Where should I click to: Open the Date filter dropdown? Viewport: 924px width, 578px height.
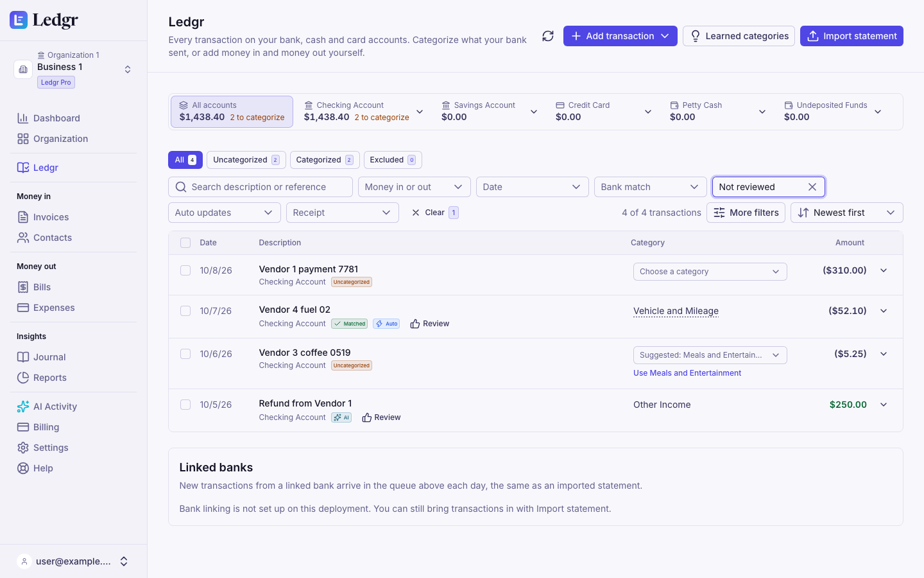tap(533, 187)
